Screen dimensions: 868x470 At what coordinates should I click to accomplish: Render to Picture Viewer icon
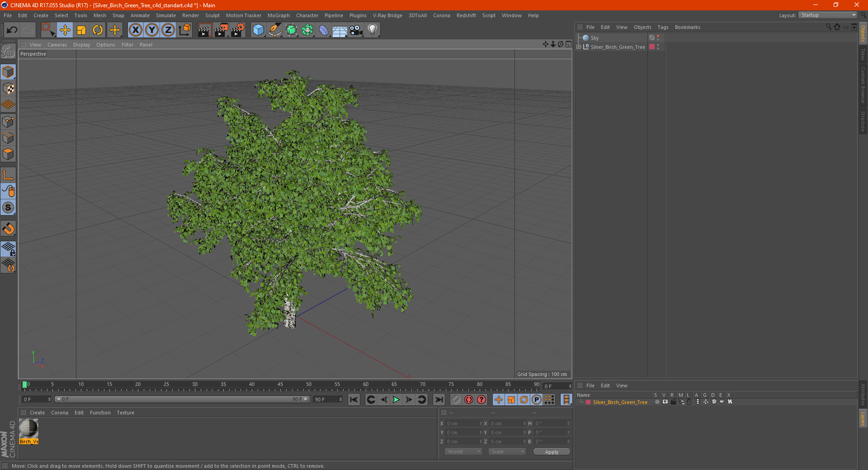[221, 30]
